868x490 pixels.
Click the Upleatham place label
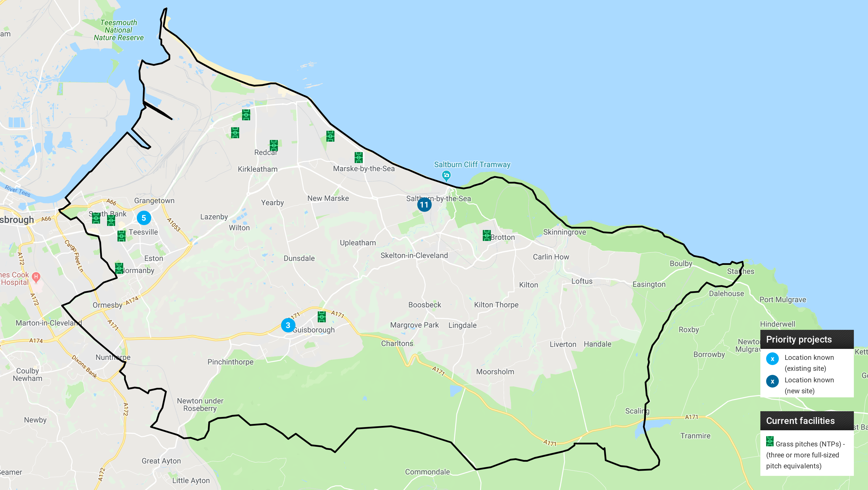click(x=358, y=243)
